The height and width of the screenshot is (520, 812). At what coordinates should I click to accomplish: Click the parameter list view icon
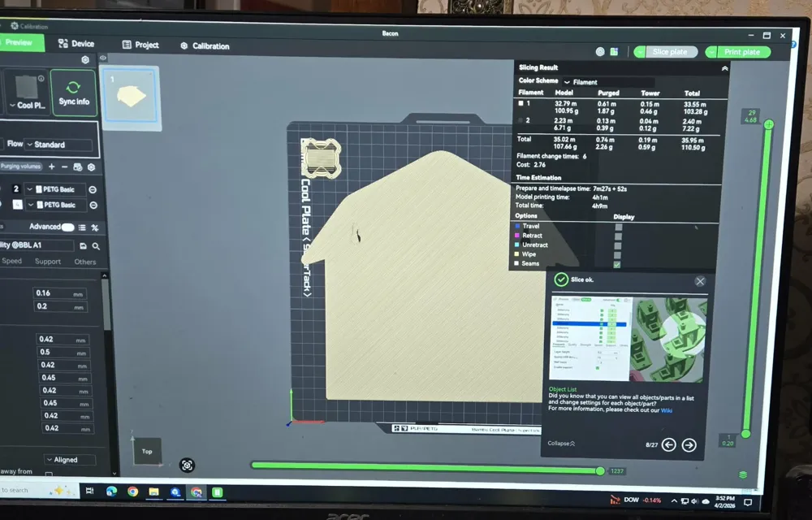coord(82,227)
